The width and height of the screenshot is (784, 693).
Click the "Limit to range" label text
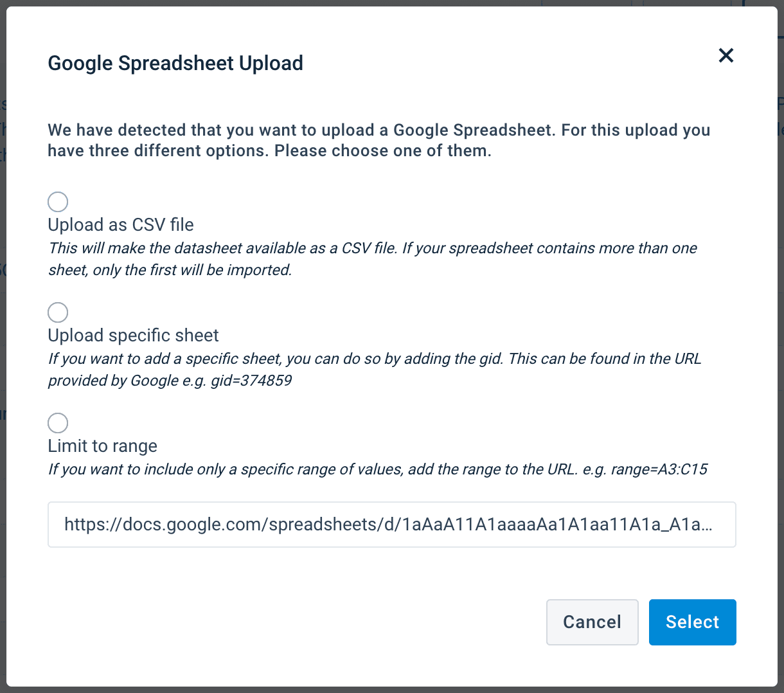tap(103, 446)
